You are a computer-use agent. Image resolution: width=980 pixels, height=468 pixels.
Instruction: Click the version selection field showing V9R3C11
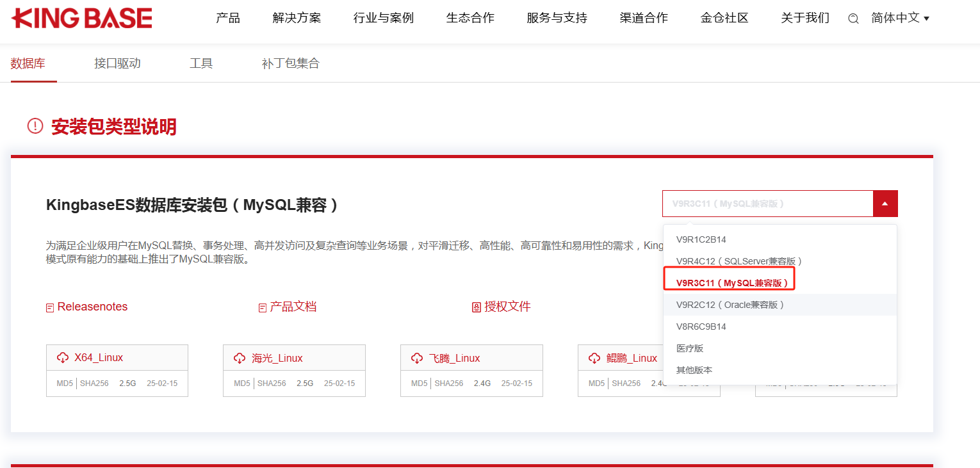pos(767,204)
